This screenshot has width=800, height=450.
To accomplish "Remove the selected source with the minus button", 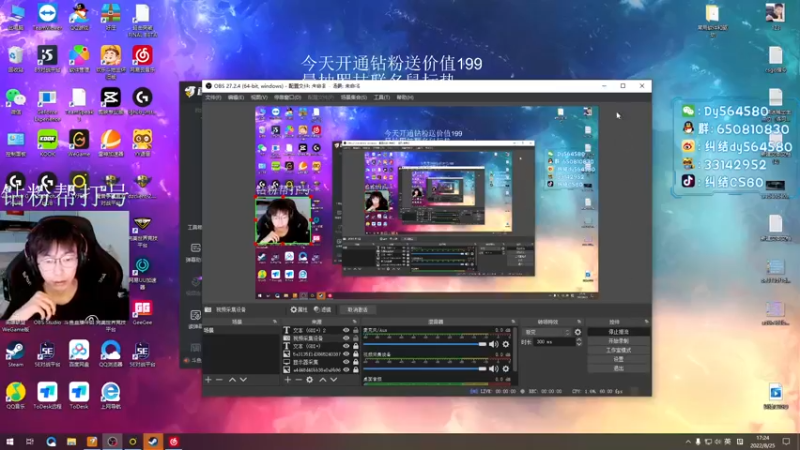I will [x=299, y=380].
